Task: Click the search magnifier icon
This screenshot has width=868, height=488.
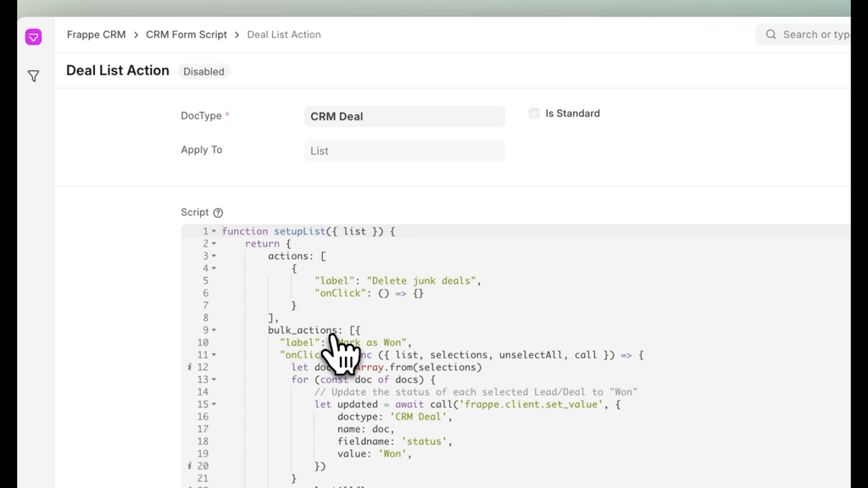Action: pos(771,35)
